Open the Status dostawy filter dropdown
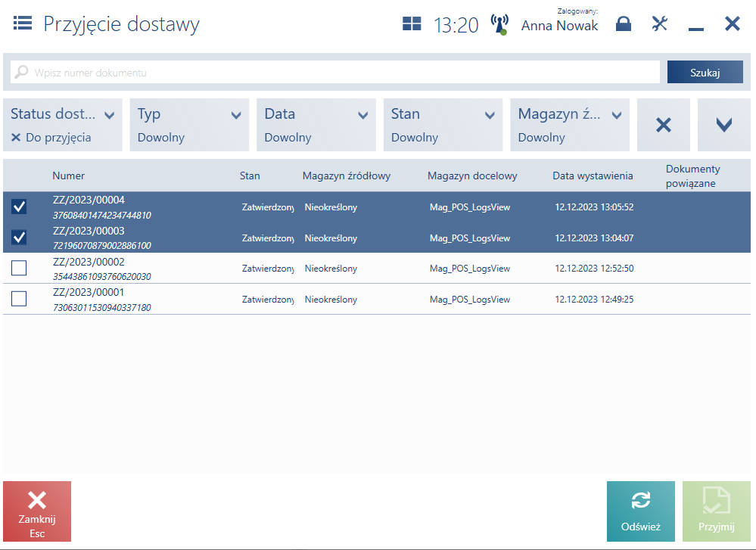 pyautogui.click(x=63, y=125)
